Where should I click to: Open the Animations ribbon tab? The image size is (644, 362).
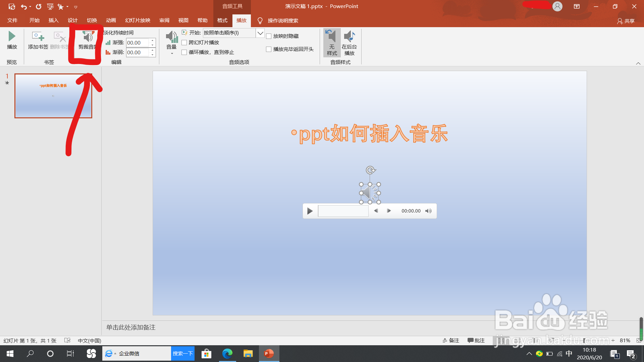[111, 20]
